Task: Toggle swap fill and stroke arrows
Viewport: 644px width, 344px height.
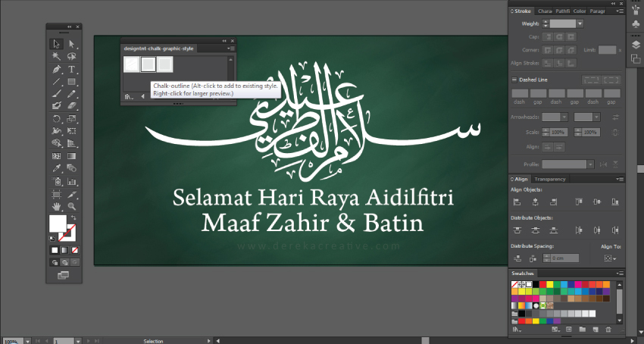Action: coord(74,217)
